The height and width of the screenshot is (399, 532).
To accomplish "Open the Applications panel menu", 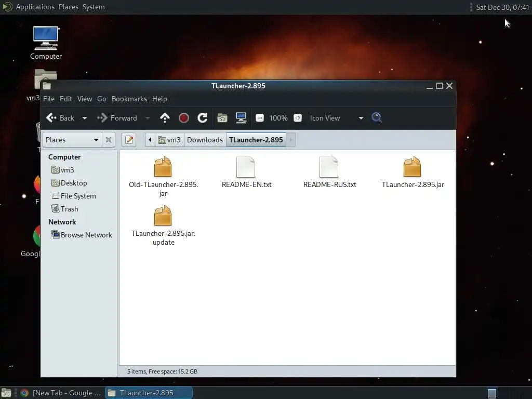I will (35, 7).
